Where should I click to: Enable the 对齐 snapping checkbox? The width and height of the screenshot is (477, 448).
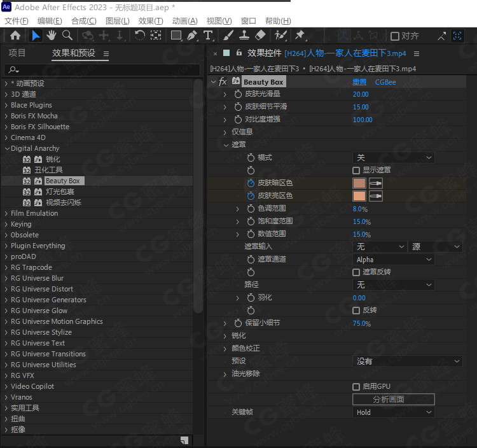coord(394,36)
